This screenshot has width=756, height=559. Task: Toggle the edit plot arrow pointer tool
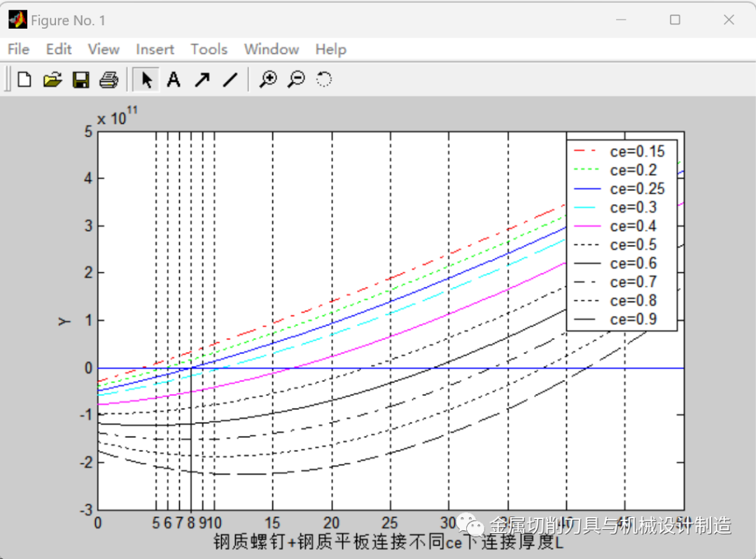click(x=146, y=80)
